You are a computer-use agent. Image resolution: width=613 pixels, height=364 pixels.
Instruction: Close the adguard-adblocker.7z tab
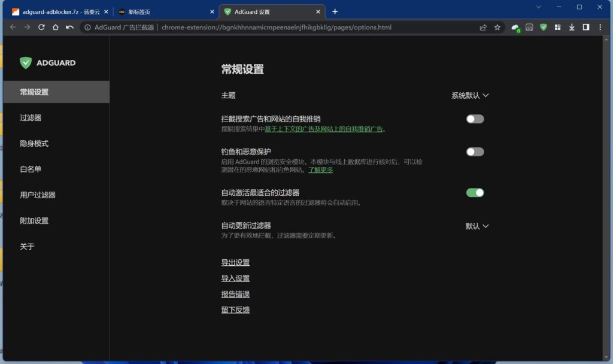(x=106, y=12)
